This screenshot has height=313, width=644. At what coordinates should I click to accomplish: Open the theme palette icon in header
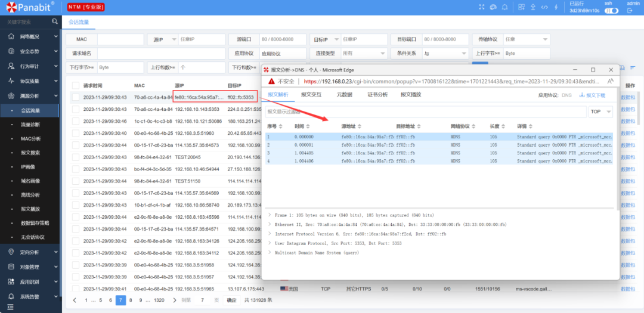[x=493, y=7]
